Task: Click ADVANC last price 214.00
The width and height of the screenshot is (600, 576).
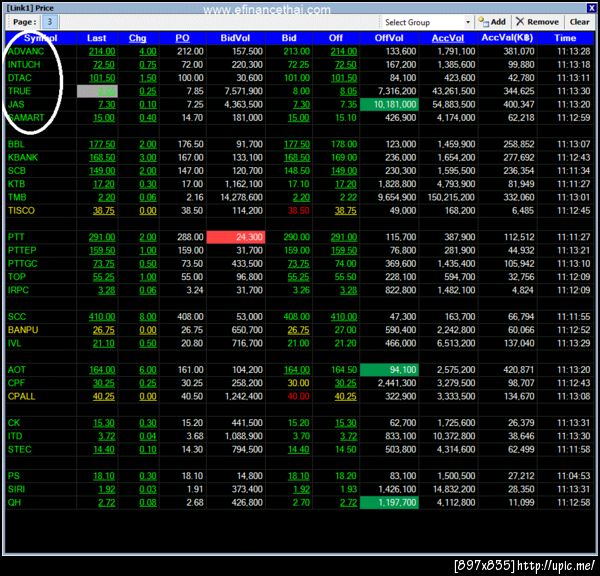Action: (x=102, y=51)
